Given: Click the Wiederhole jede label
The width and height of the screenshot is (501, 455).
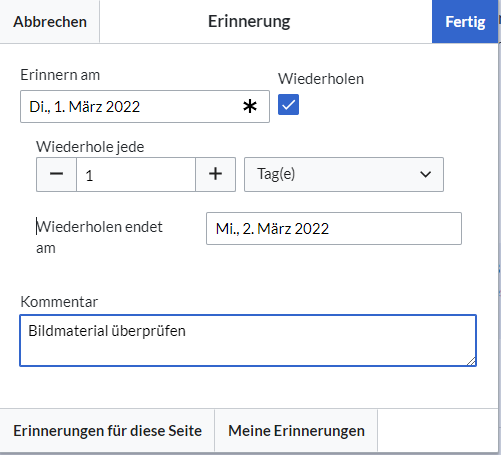Looking at the screenshot, I should [90, 147].
